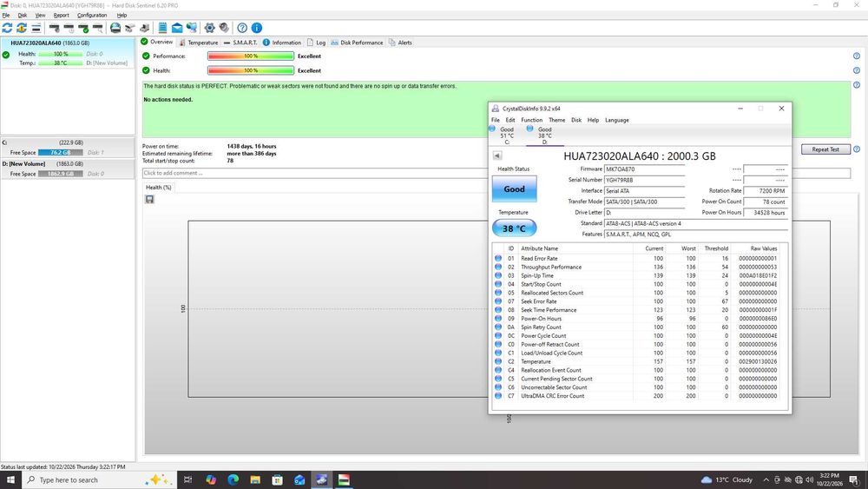Select the D: disk tab in CrystalDiskInfo
This screenshot has height=489, width=868.
coord(545,135)
